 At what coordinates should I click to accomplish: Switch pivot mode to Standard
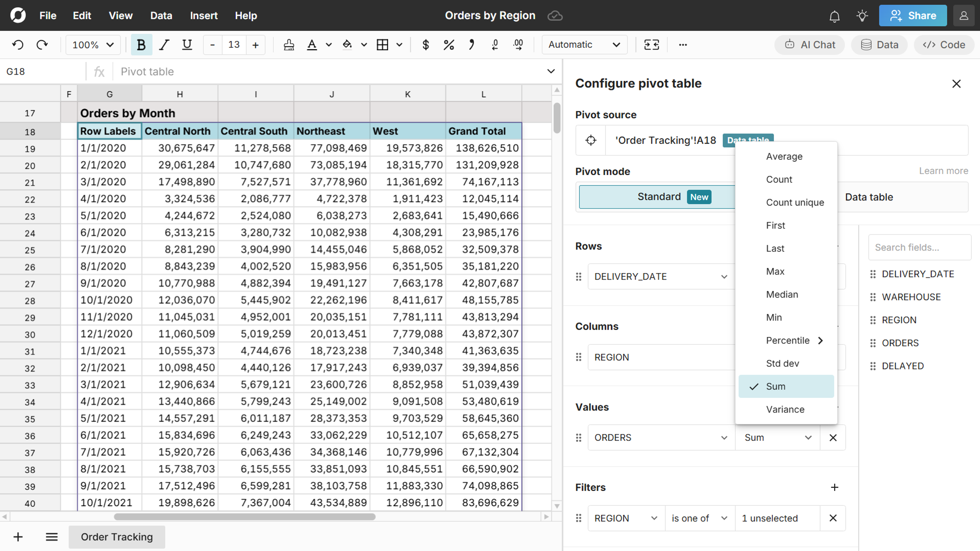[x=658, y=197]
